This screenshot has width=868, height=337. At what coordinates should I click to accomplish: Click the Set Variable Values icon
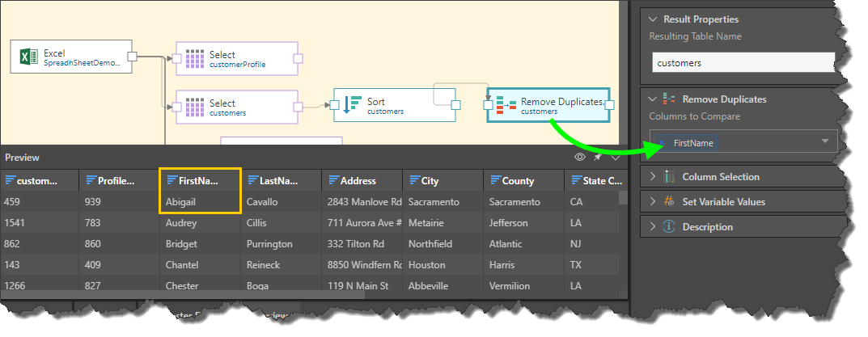pyautogui.click(x=669, y=202)
